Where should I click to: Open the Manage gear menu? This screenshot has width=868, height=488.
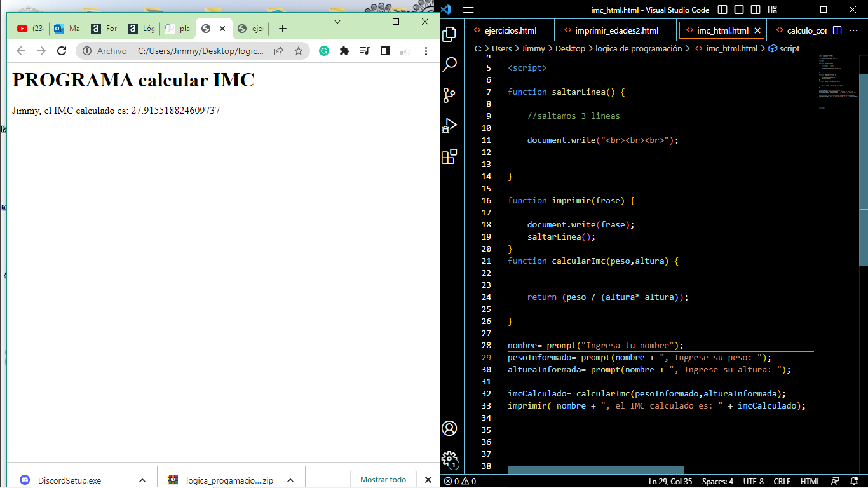click(x=449, y=459)
